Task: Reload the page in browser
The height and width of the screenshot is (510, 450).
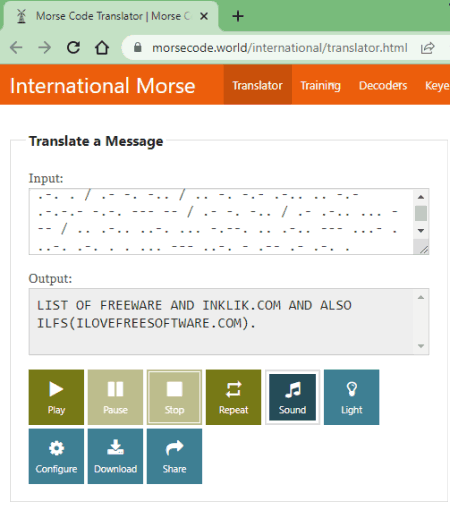Action: (x=73, y=48)
